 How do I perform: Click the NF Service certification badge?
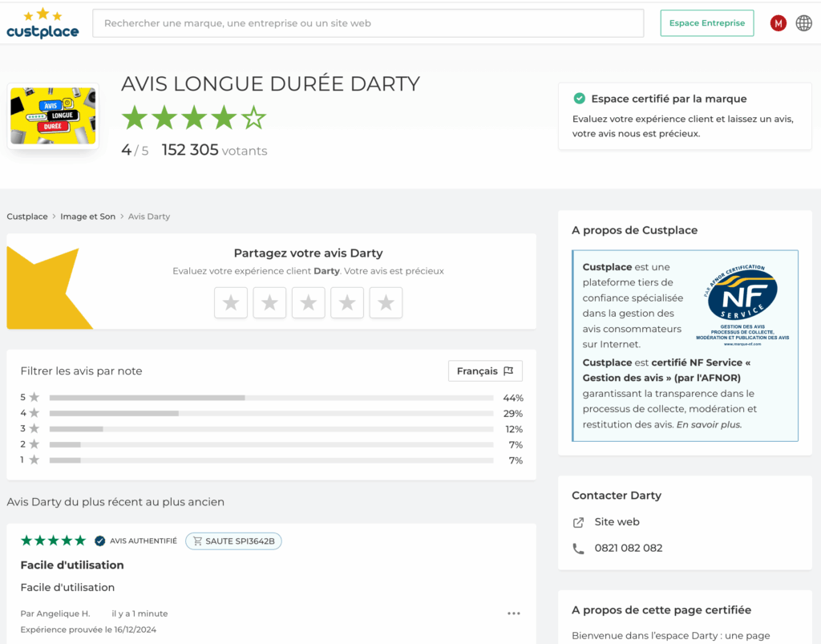pyautogui.click(x=742, y=305)
